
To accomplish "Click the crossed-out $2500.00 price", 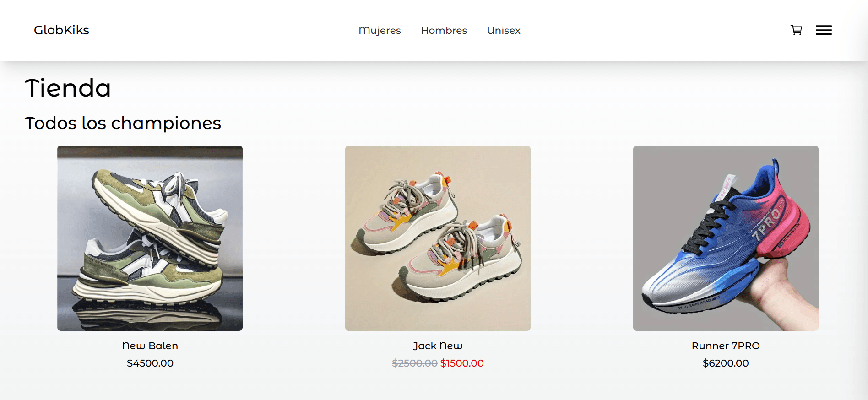I will pyautogui.click(x=414, y=363).
